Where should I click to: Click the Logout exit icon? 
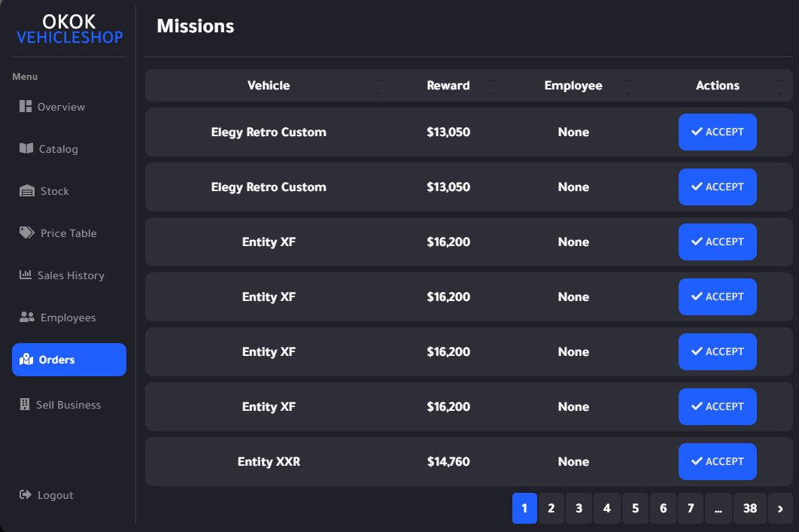(26, 495)
